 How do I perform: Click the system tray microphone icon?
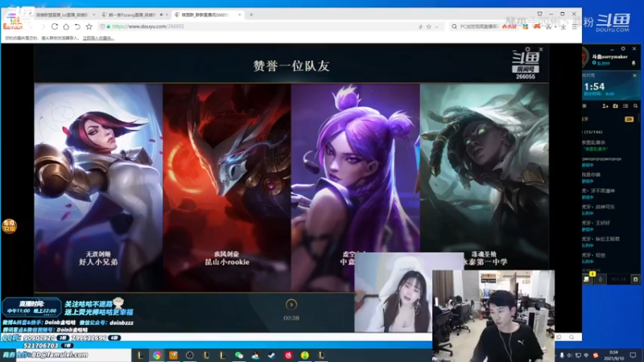562,356
